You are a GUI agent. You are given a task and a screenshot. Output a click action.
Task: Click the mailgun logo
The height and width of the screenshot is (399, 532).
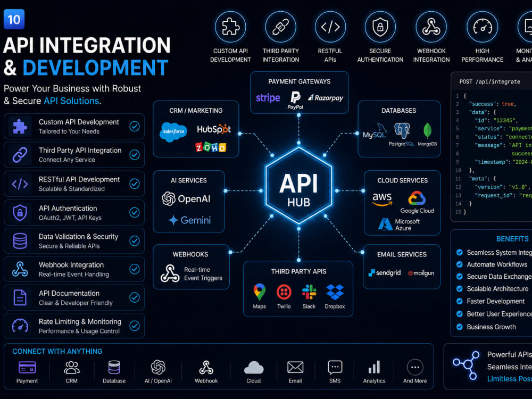coord(421,273)
